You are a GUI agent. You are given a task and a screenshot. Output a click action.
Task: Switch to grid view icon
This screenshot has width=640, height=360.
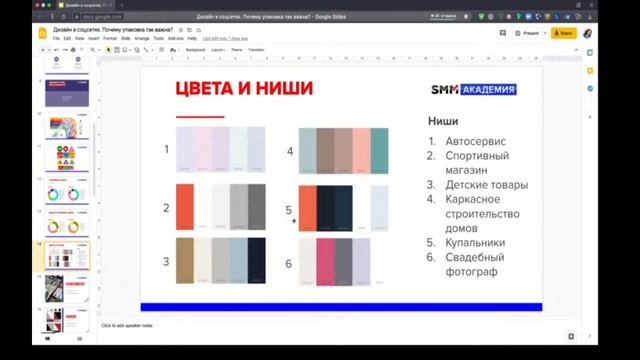click(80, 338)
